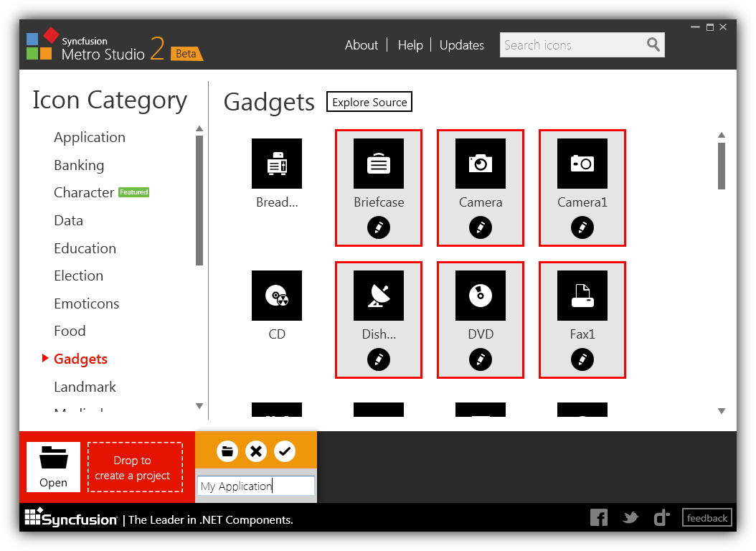
Task: Open the Facebook link icon
Action: tap(599, 518)
